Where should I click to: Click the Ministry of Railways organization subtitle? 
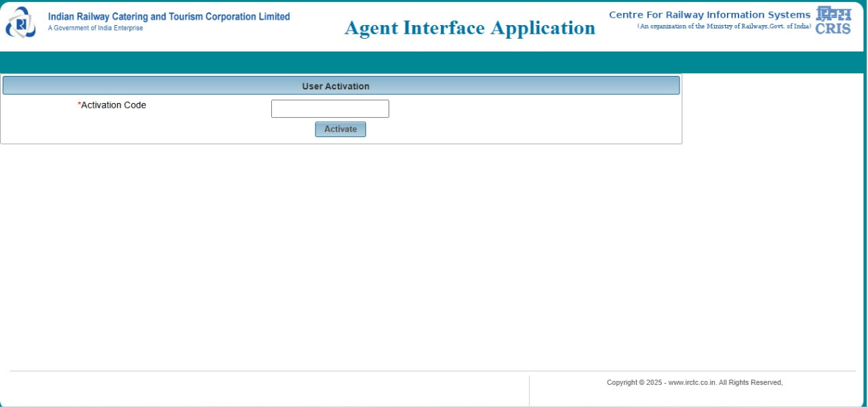click(x=722, y=26)
